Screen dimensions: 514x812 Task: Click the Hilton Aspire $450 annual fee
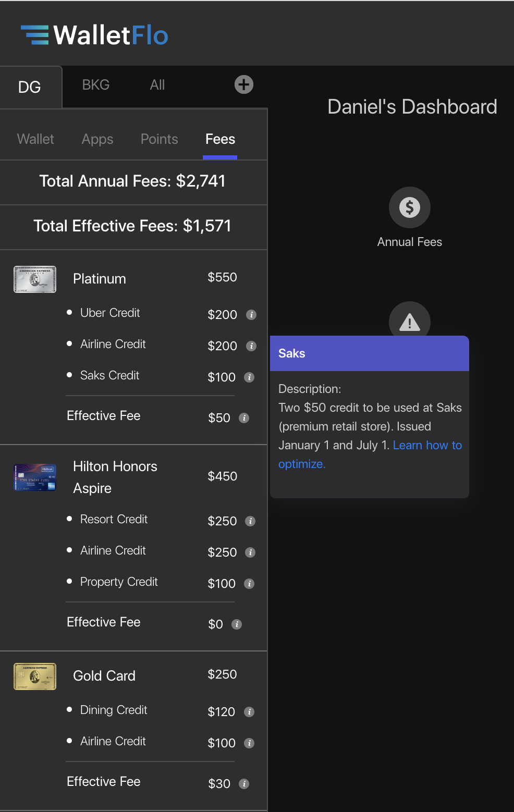pyautogui.click(x=223, y=476)
